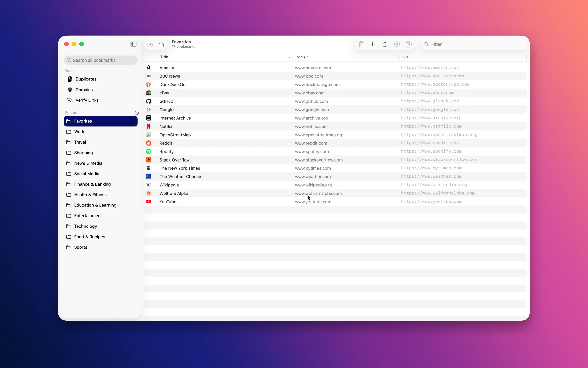The image size is (588, 368).
Task: Select the News & Media folder
Action: pyautogui.click(x=101, y=163)
